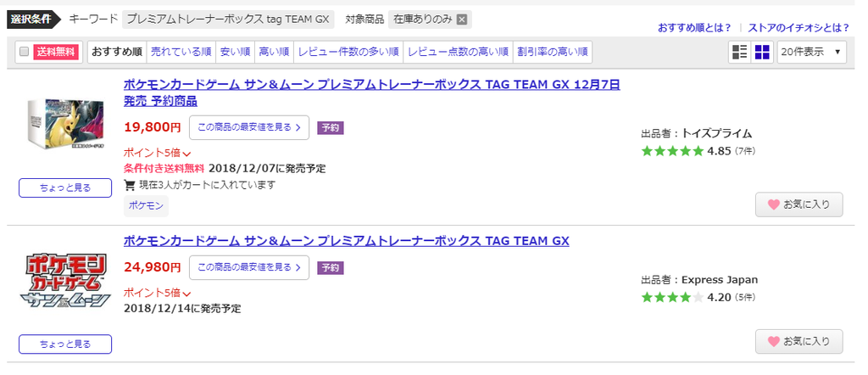
Task: Switch to list view layout icon
Action: (x=739, y=52)
